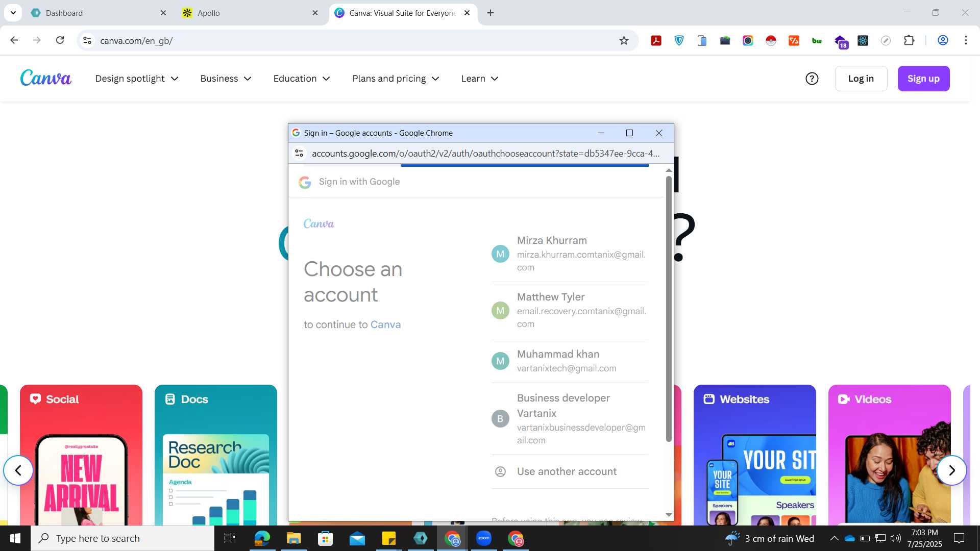Click the Sign up button
The height and width of the screenshot is (551, 980).
tap(923, 79)
